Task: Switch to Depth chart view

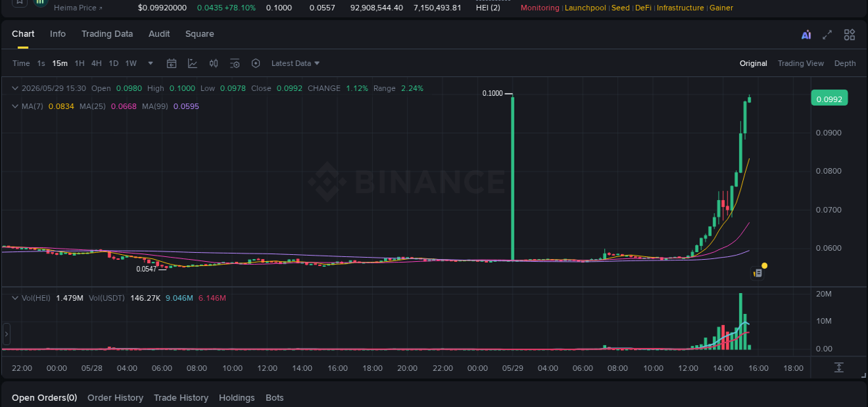Action: point(845,63)
